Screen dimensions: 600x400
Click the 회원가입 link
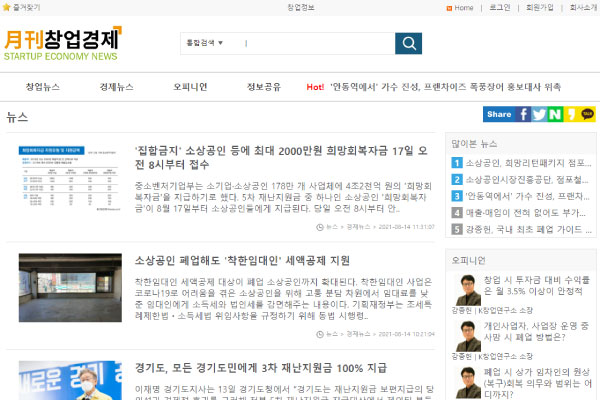tap(540, 8)
